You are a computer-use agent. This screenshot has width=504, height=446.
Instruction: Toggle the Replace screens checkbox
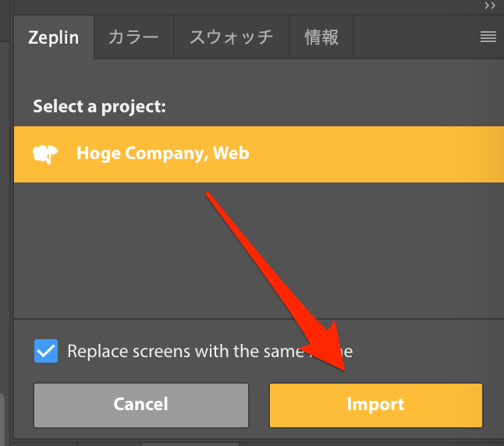point(46,351)
